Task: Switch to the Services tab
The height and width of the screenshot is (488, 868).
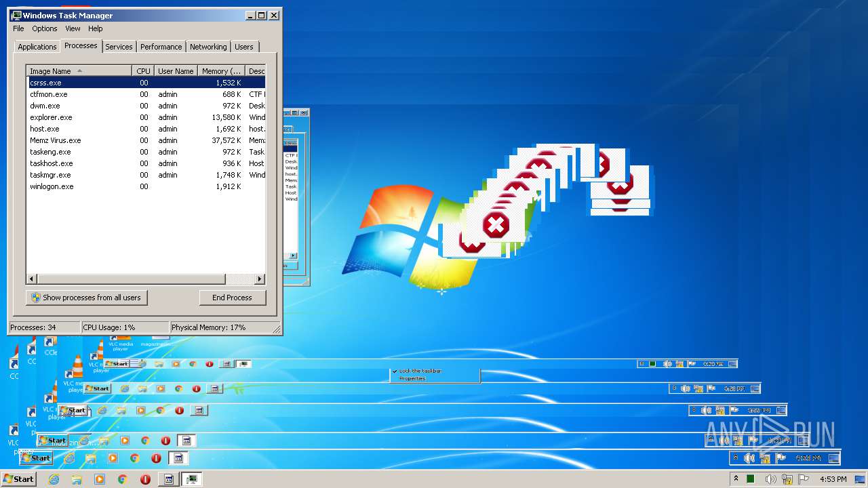Action: pyautogui.click(x=119, y=47)
